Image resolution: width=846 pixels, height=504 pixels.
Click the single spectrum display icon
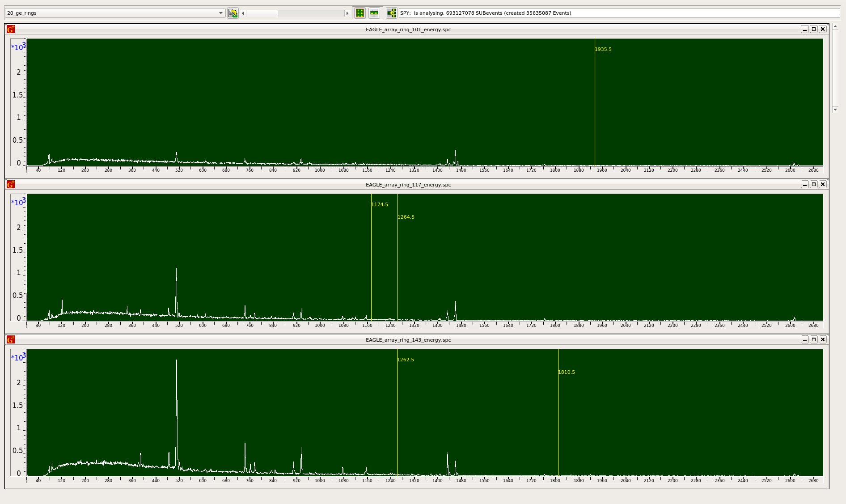click(x=374, y=13)
